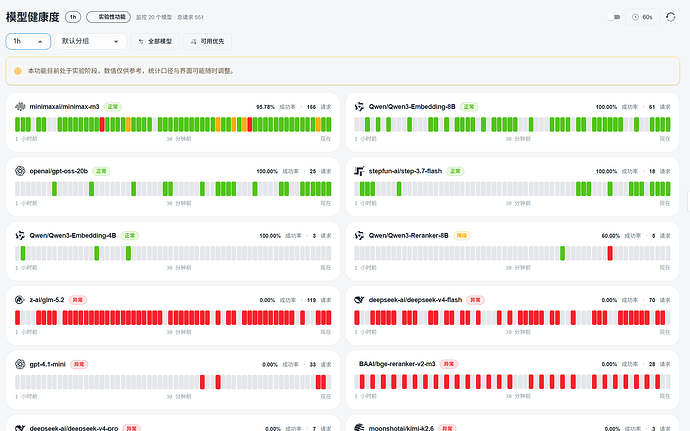This screenshot has height=431, width=690.
Task: Click the minimax model logo icon
Action: pos(20,107)
